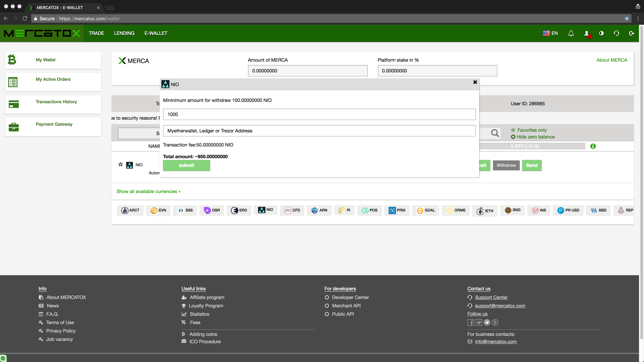Select the SND currency chip
The height and width of the screenshot is (362, 644).
pyautogui.click(x=512, y=210)
